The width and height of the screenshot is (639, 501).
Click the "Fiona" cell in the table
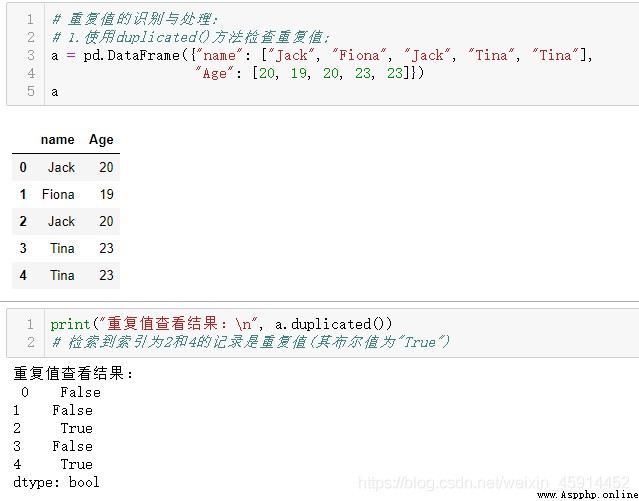[x=58, y=194]
